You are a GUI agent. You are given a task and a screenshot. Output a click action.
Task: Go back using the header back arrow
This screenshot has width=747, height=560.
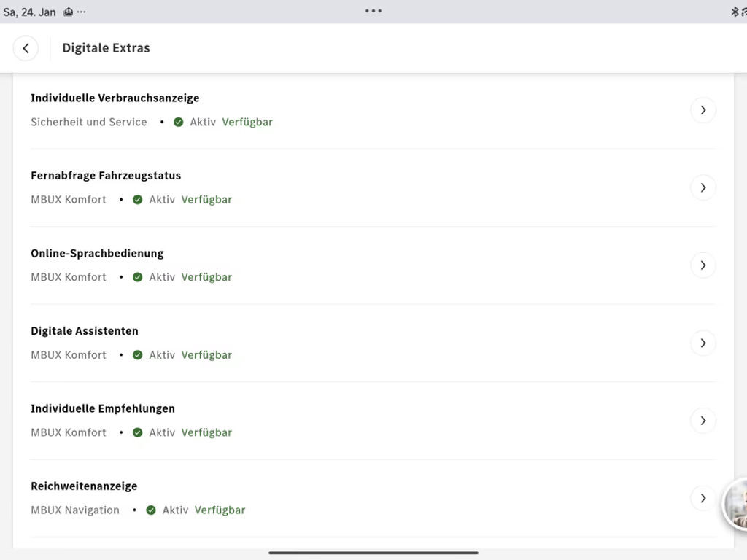26,48
